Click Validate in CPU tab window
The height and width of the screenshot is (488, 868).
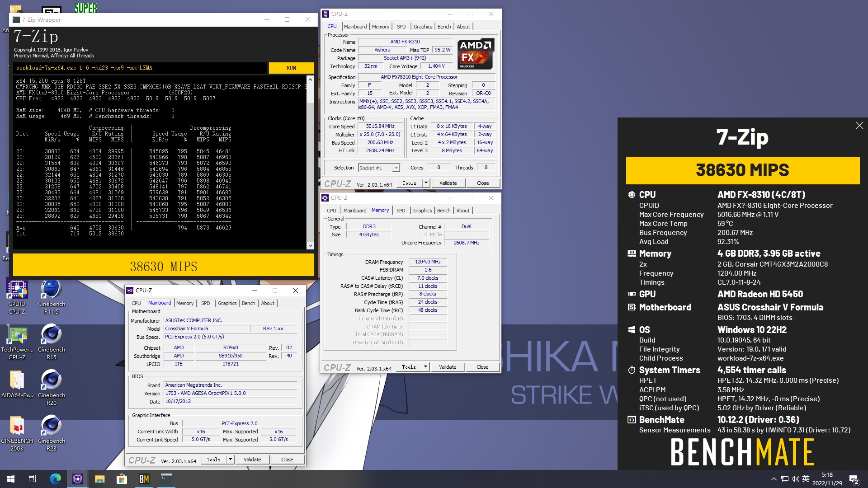pyautogui.click(x=448, y=183)
